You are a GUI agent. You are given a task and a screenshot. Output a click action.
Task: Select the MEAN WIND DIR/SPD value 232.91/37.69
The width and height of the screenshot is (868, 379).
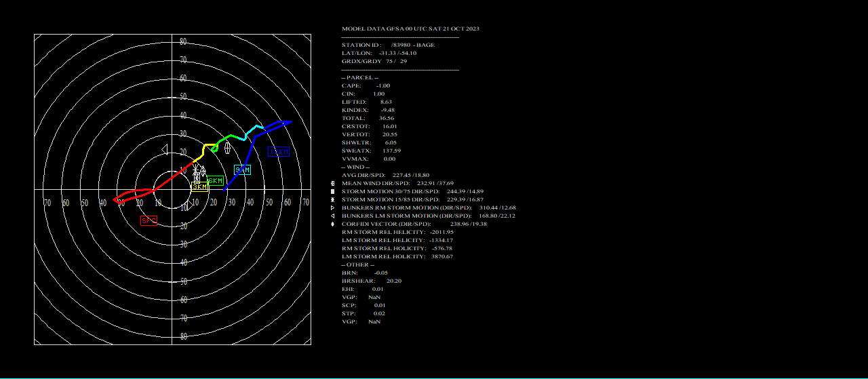click(x=435, y=183)
